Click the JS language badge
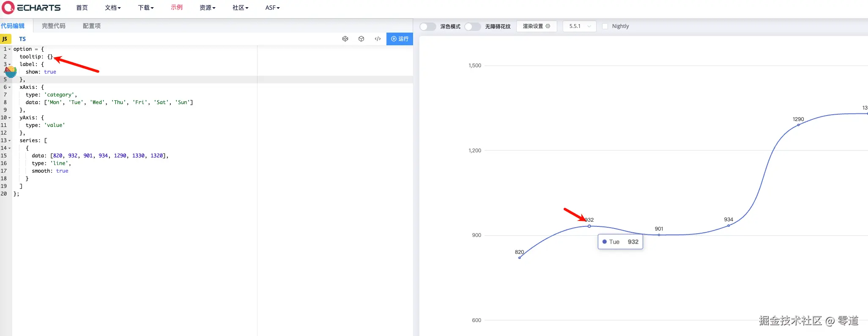 (5, 39)
